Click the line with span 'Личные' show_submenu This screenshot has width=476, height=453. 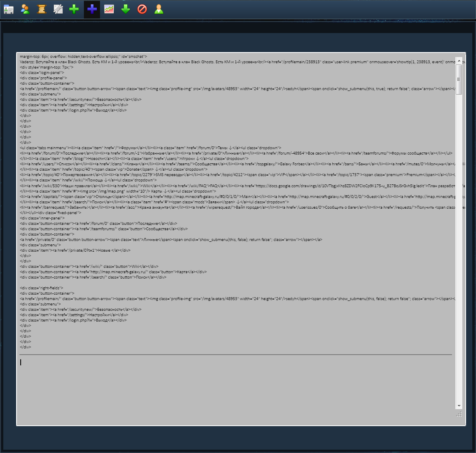(171, 240)
